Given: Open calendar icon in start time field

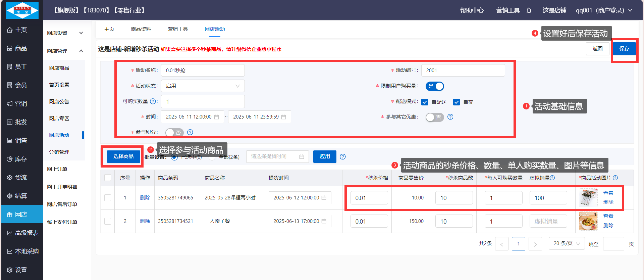Looking at the screenshot, I should click(x=217, y=117).
